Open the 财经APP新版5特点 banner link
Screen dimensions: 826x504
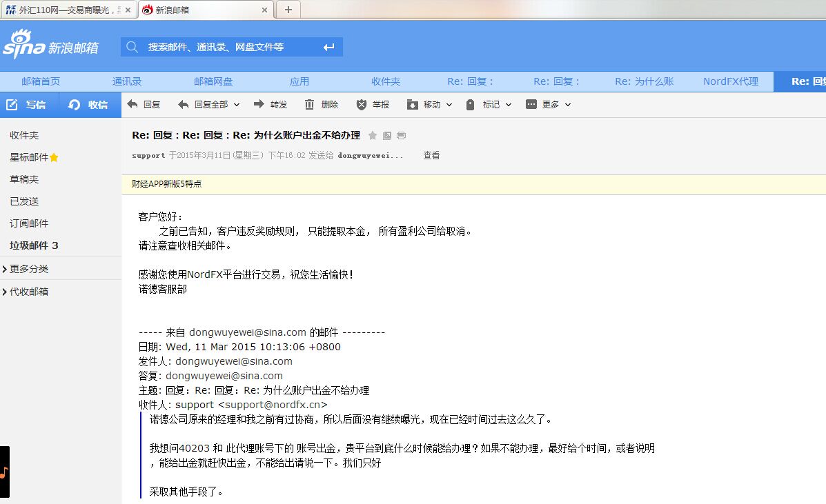coord(166,183)
